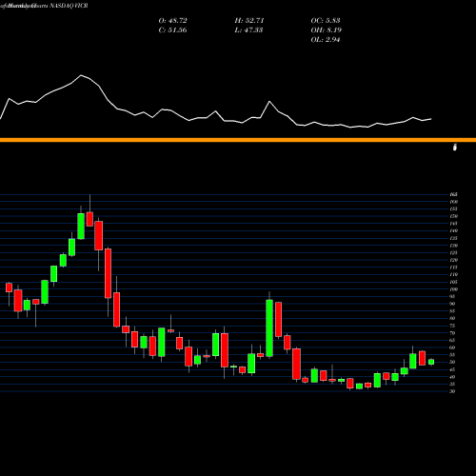Click the 40 price axis label
This screenshot has height=476, width=476.
tap(452, 377)
